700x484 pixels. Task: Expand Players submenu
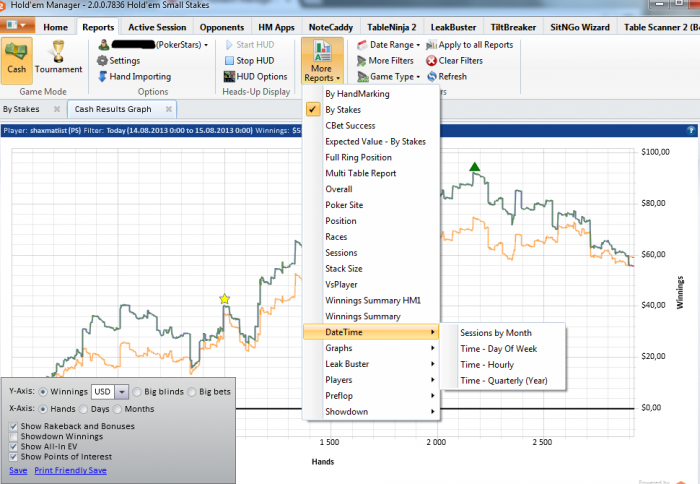[371, 380]
